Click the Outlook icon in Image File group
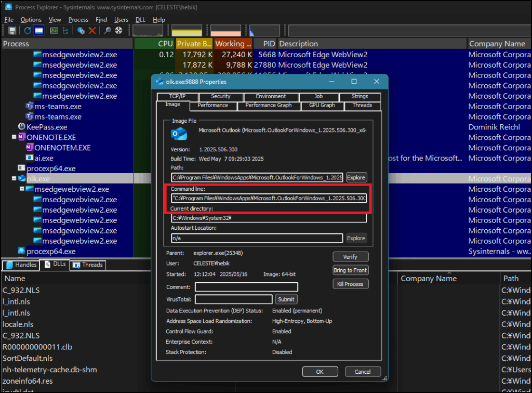 coord(179,134)
